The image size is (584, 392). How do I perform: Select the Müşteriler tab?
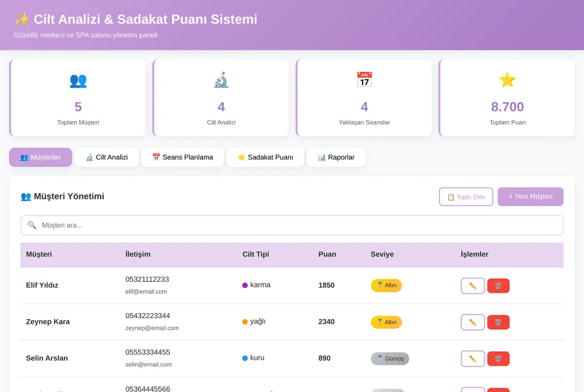pyautogui.click(x=40, y=157)
